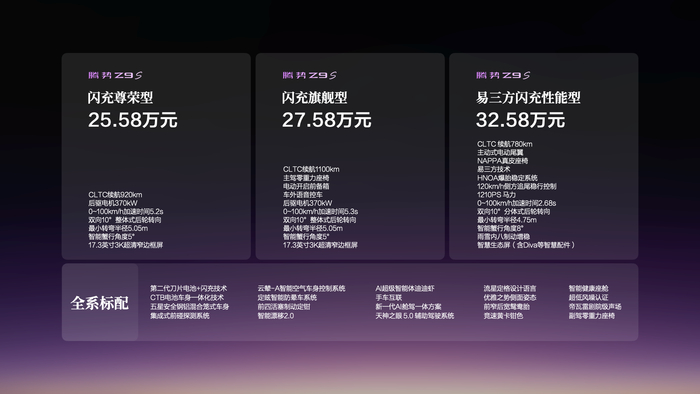Click the 27.58万元 price

(326, 120)
